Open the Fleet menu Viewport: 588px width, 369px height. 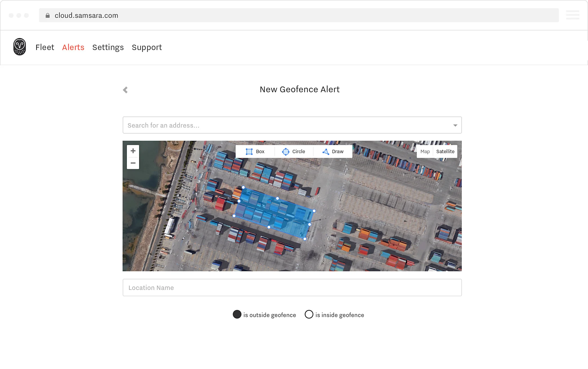tap(45, 47)
